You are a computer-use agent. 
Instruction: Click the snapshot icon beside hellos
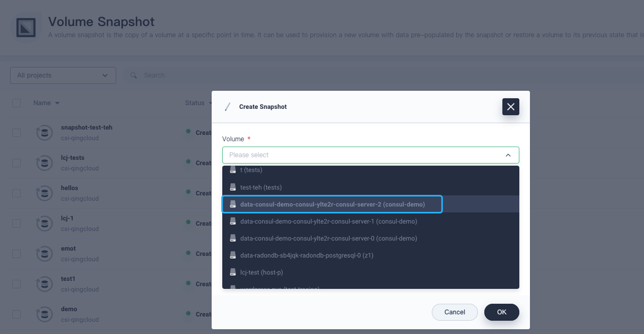(x=44, y=193)
